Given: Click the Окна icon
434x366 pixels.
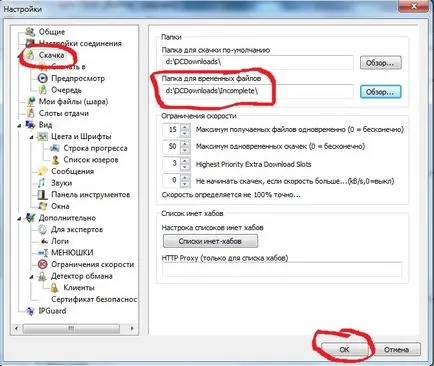Looking at the screenshot, I should click(x=43, y=206).
